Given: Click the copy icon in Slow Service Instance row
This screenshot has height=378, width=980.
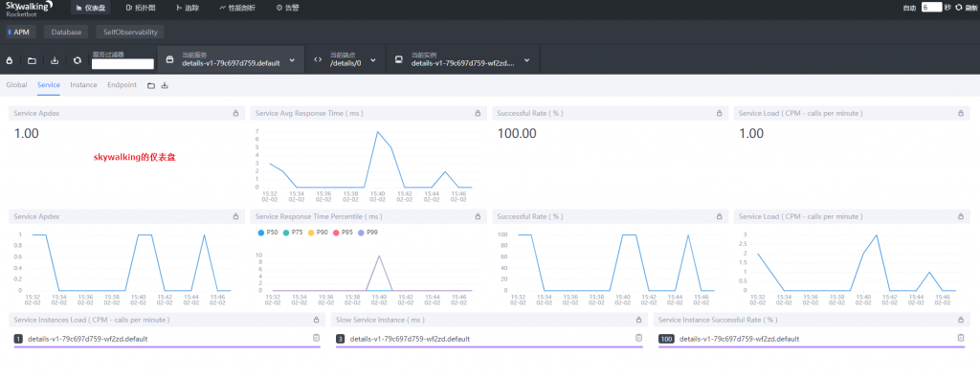Looking at the screenshot, I should click(638, 338).
